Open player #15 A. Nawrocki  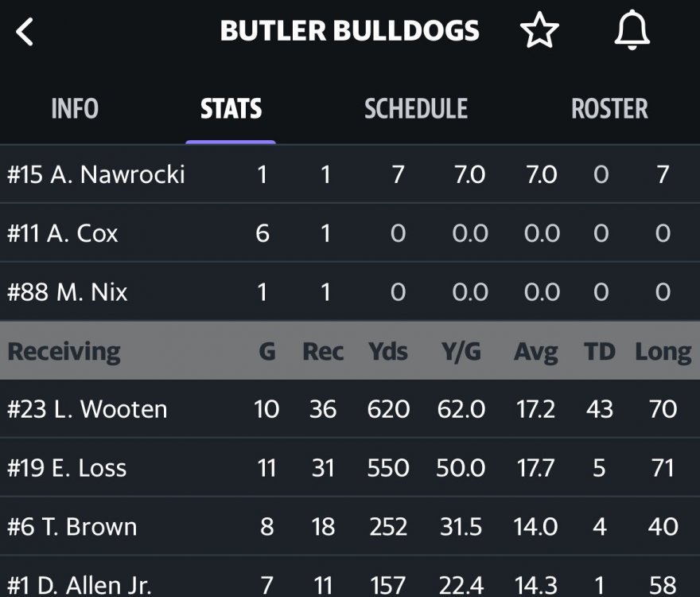coord(96,174)
